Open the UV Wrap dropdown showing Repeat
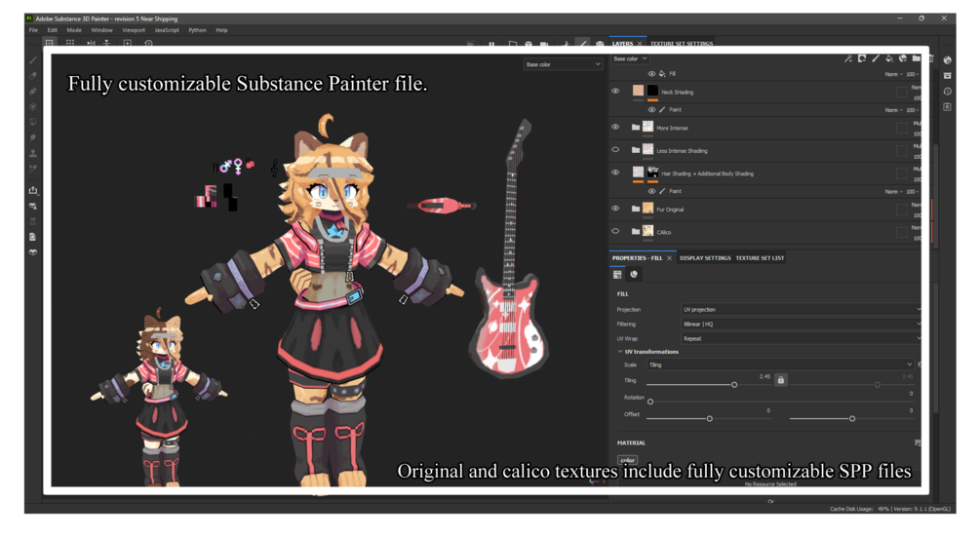This screenshot has width=980, height=538. [802, 338]
